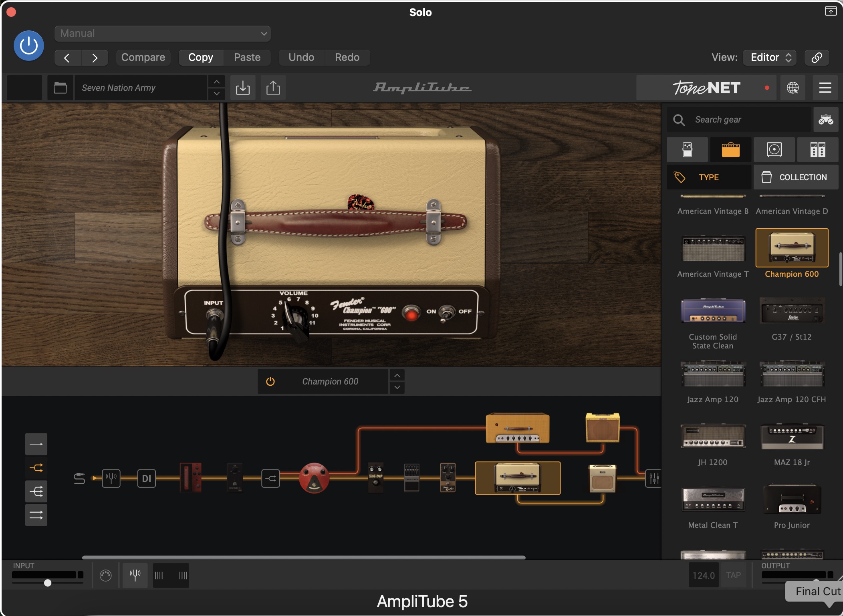Click the input source cable icon

[x=79, y=478]
